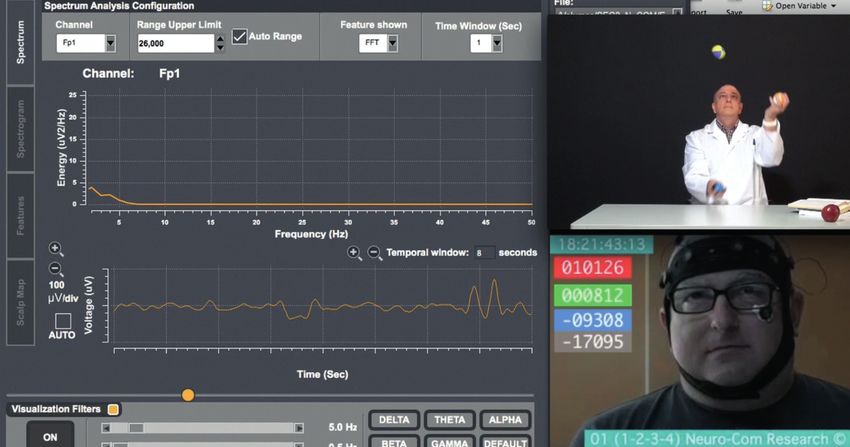
Task: Expand the Open Variable dropdown arrow
Action: pyautogui.click(x=833, y=6)
